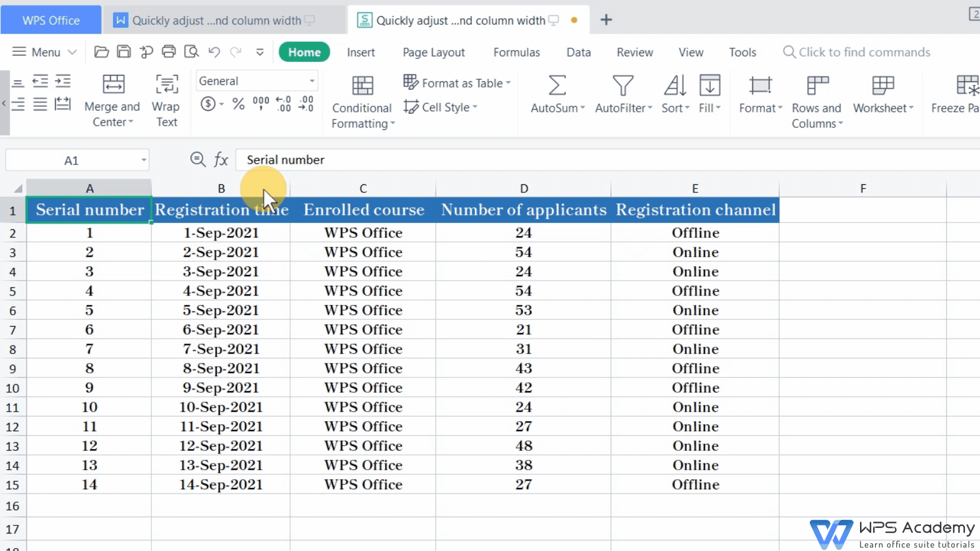
Task: Click the export to PDF icon
Action: pos(146,52)
